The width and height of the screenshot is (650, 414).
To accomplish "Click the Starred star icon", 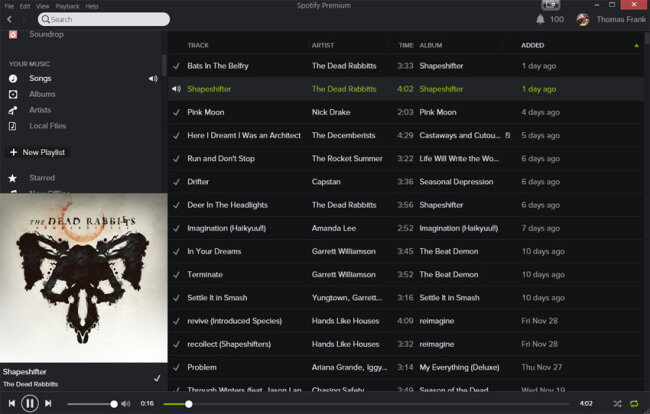I will point(13,178).
